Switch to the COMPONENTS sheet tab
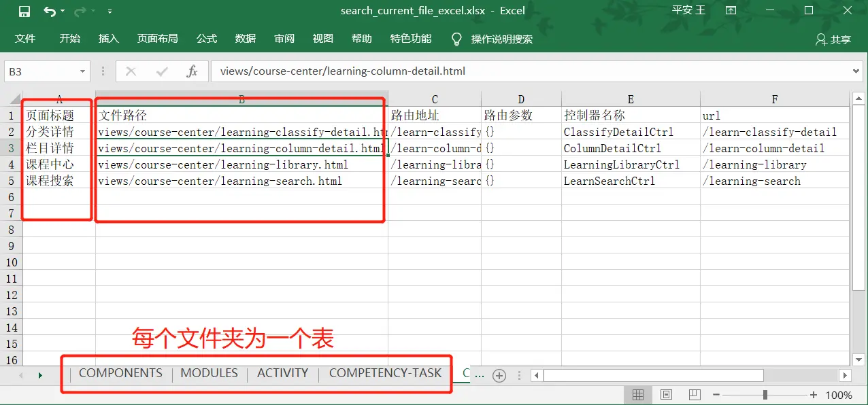The height and width of the screenshot is (405, 868). 120,373
